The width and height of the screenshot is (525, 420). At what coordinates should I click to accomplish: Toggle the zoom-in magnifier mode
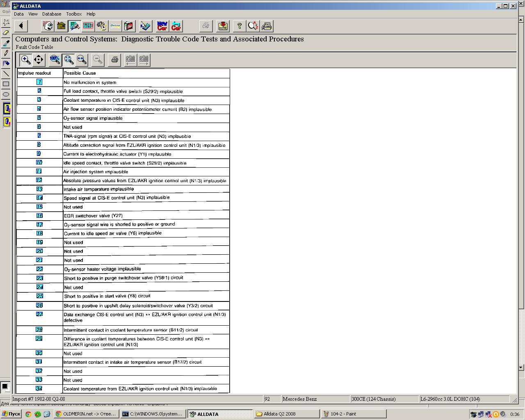pyautogui.click(x=25, y=60)
